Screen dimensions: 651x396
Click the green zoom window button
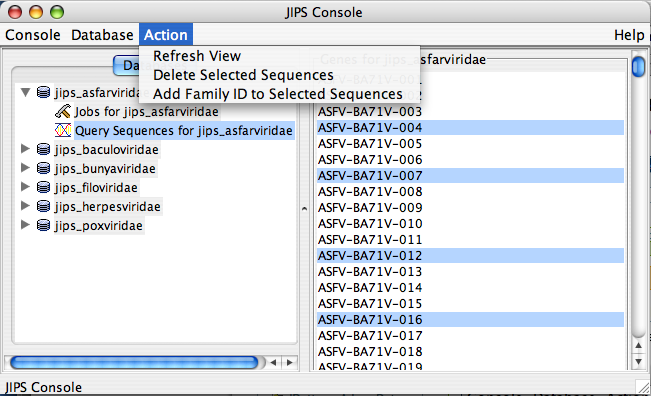(57, 12)
